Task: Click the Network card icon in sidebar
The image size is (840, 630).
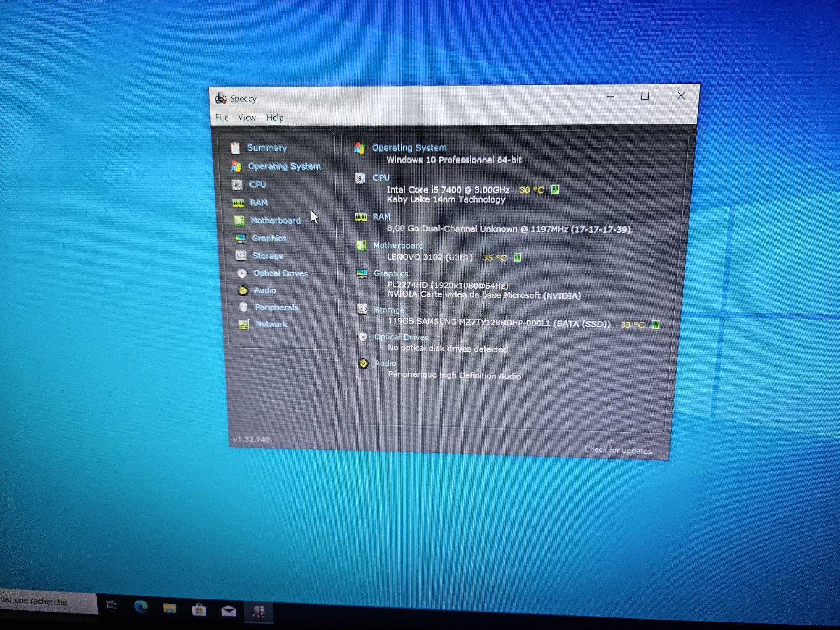Action: pyautogui.click(x=244, y=324)
